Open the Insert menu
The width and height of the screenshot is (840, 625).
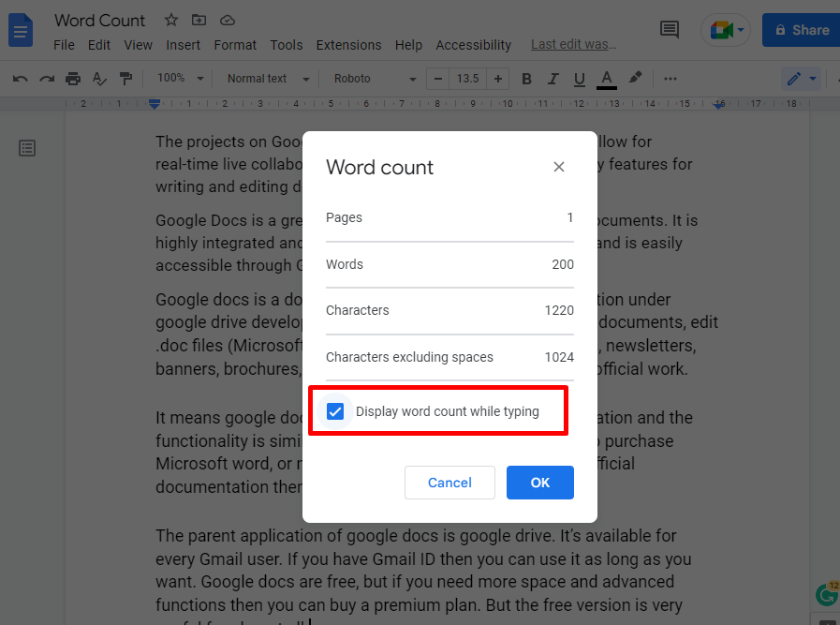[183, 45]
